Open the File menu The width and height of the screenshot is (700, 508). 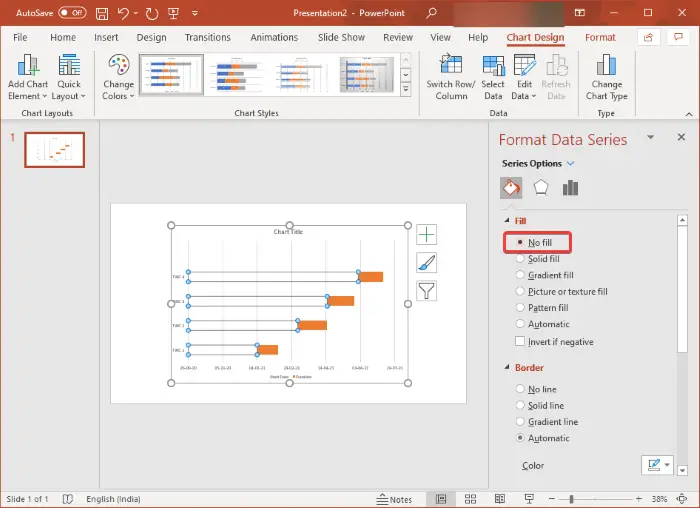(x=20, y=37)
